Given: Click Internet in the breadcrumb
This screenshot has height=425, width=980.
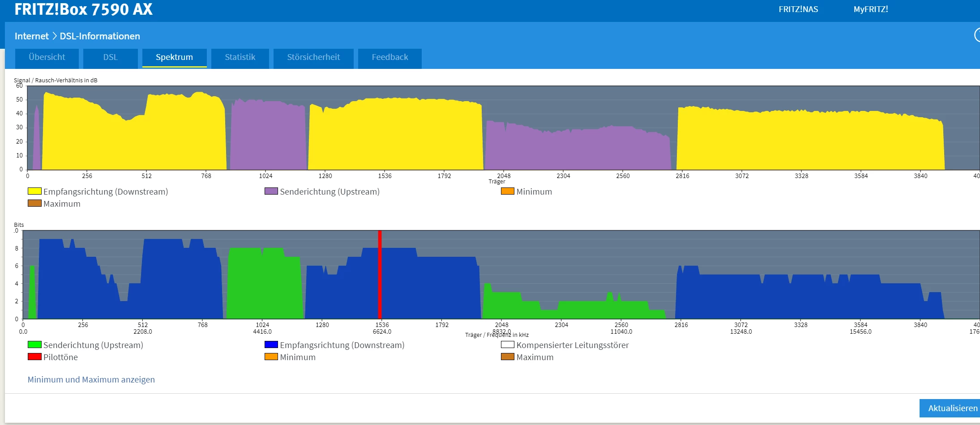Looking at the screenshot, I should (x=31, y=36).
